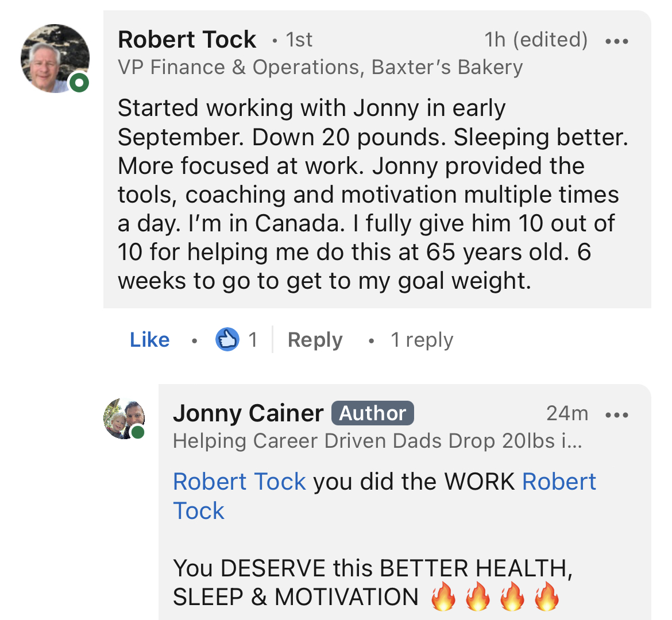Viewport: 672px width, 620px height.
Task: Click the green online status dot on Robert's avatar
Action: pyautogui.click(x=79, y=83)
